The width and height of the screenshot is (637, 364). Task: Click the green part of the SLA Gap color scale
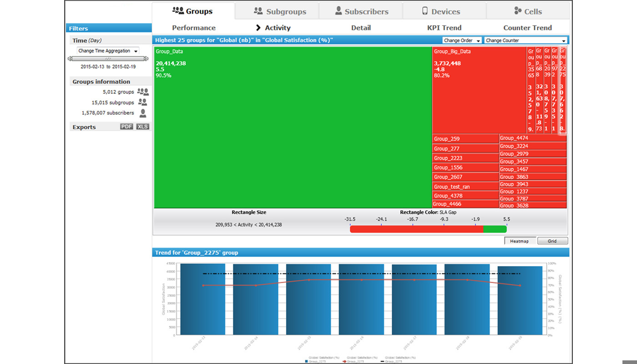point(495,229)
